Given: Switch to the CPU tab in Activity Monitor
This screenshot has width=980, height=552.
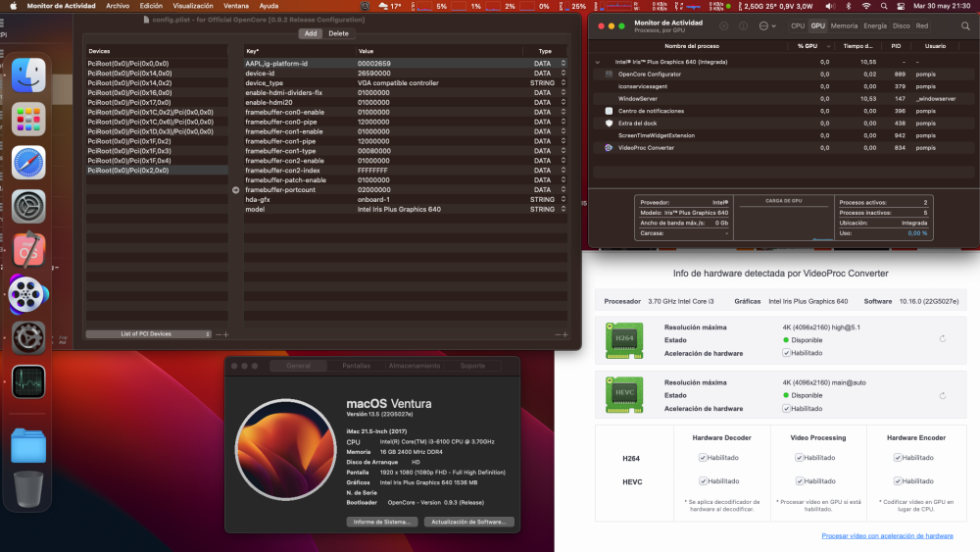Looking at the screenshot, I should [798, 26].
